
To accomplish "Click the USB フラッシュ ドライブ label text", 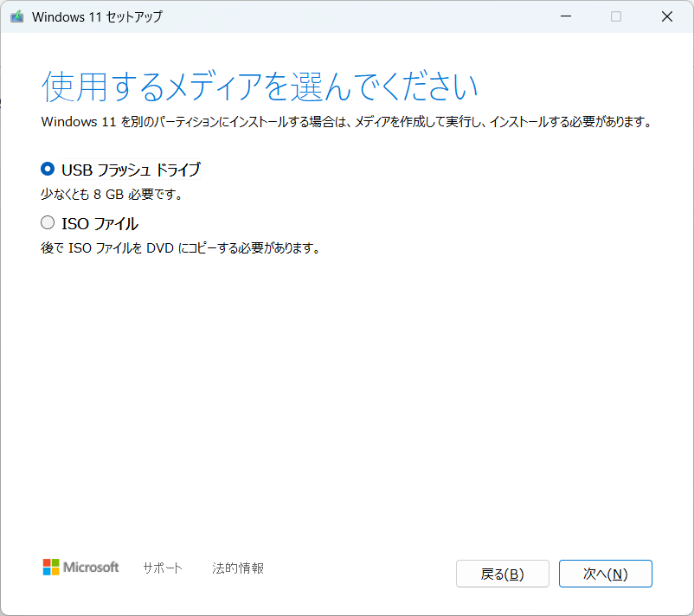I will tap(131, 170).
